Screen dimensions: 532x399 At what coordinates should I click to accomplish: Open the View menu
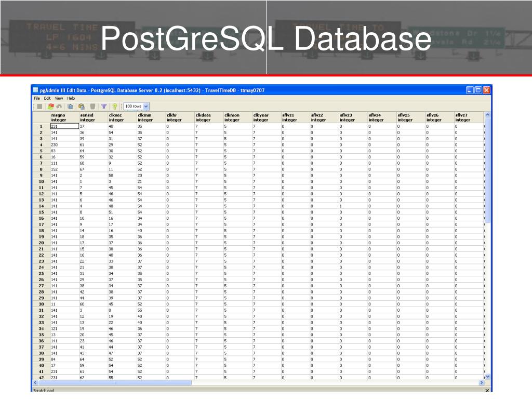[x=59, y=98]
